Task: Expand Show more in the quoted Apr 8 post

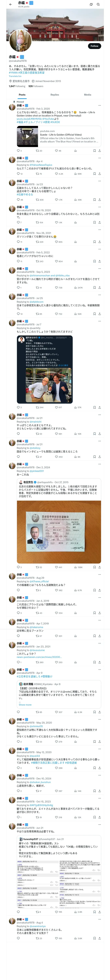Action: [x=25, y=705]
